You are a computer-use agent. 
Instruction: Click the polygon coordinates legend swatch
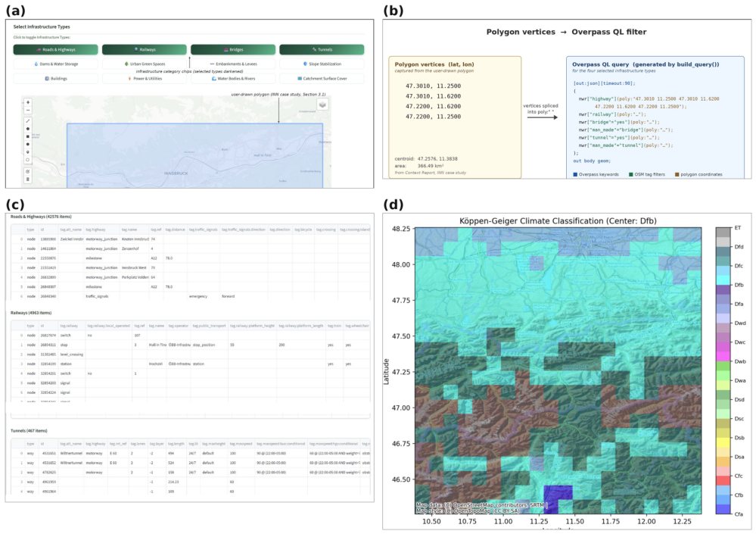pyautogui.click(x=677, y=175)
